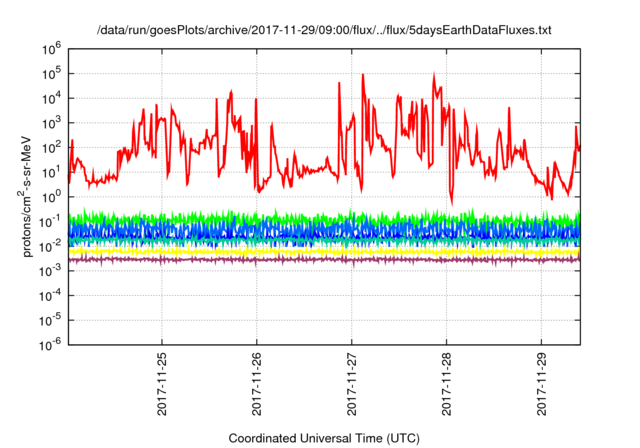Click the file path title above the plot
Screen dimensions: 640x448
[x=324, y=30]
